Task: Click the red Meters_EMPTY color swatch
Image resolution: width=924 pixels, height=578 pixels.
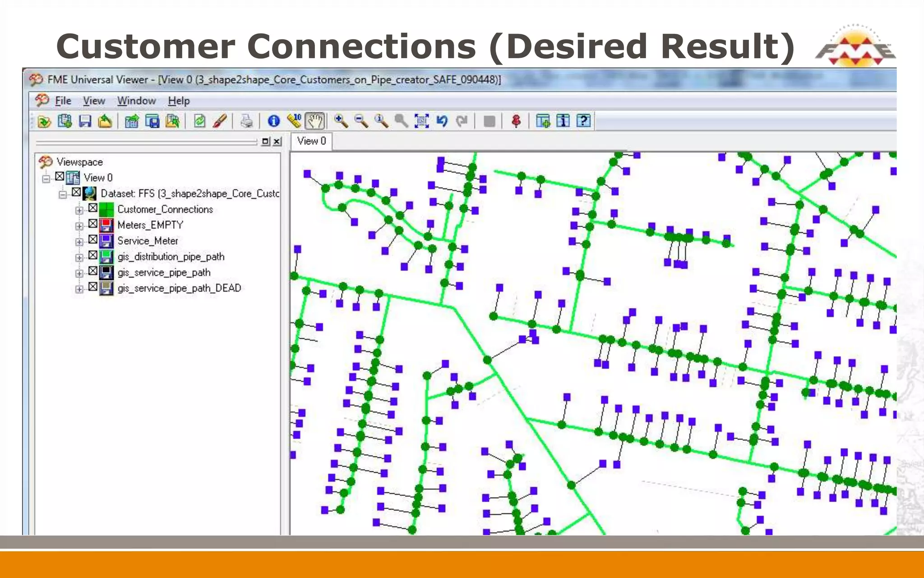Action: [x=106, y=225]
